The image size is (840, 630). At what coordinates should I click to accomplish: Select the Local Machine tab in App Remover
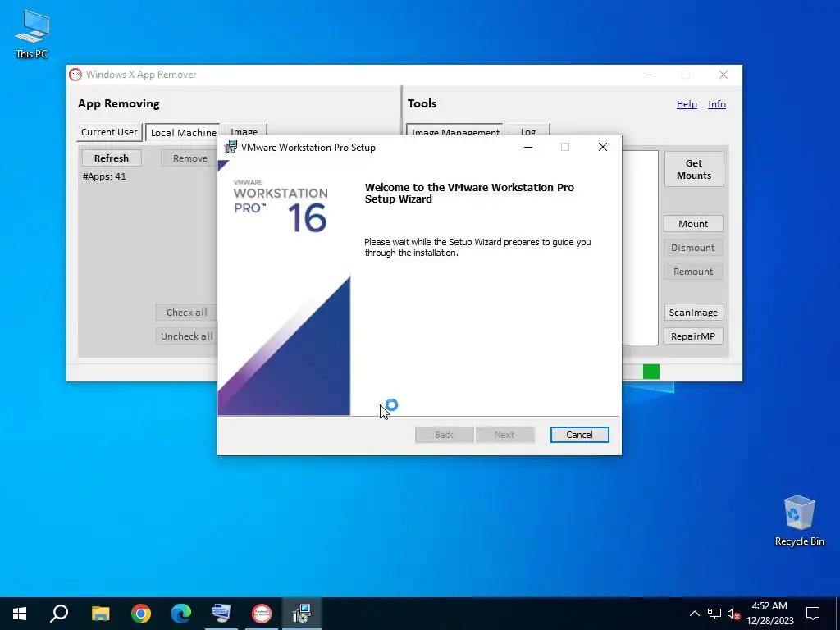pyautogui.click(x=183, y=132)
